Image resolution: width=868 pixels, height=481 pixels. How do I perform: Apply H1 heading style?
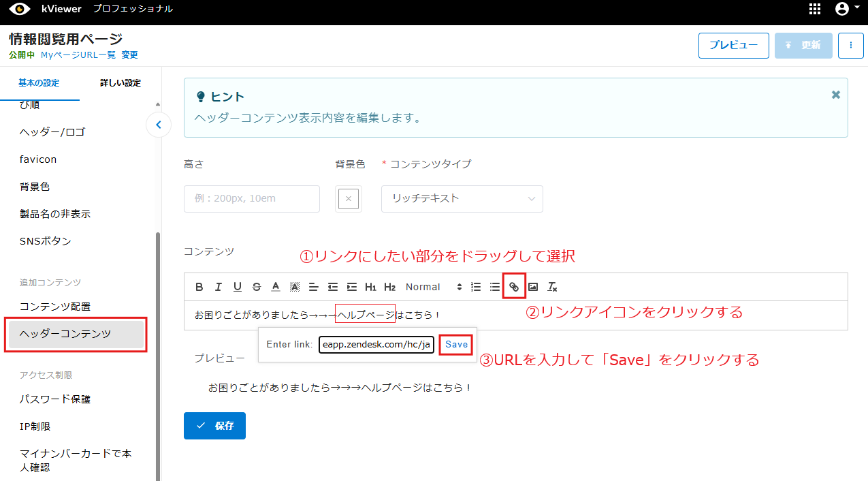(370, 286)
